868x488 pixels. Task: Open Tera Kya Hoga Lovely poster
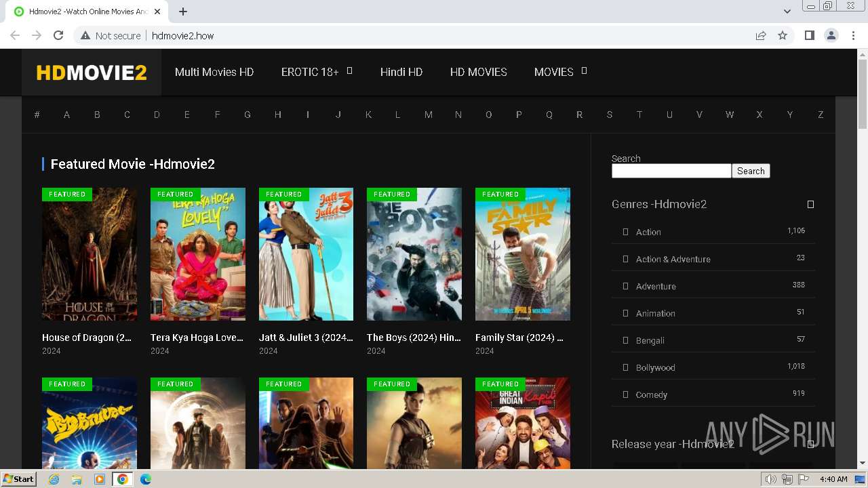(x=198, y=254)
